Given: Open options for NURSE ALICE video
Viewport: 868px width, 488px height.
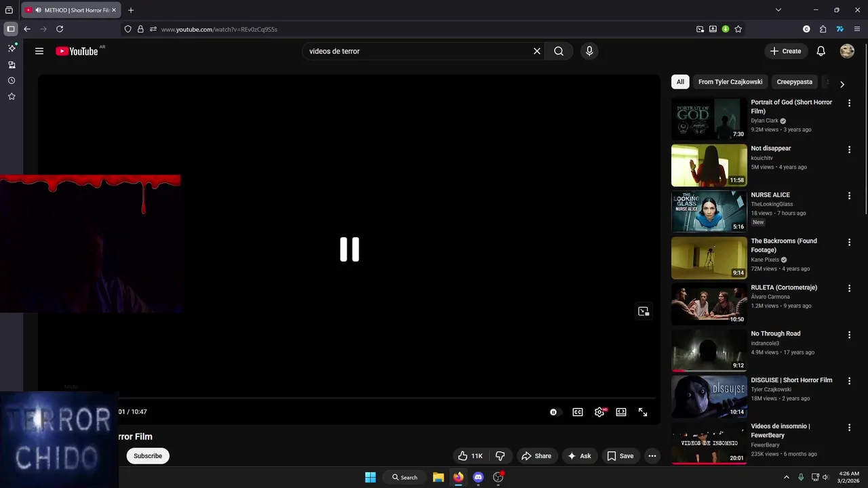Looking at the screenshot, I should 849,196.
